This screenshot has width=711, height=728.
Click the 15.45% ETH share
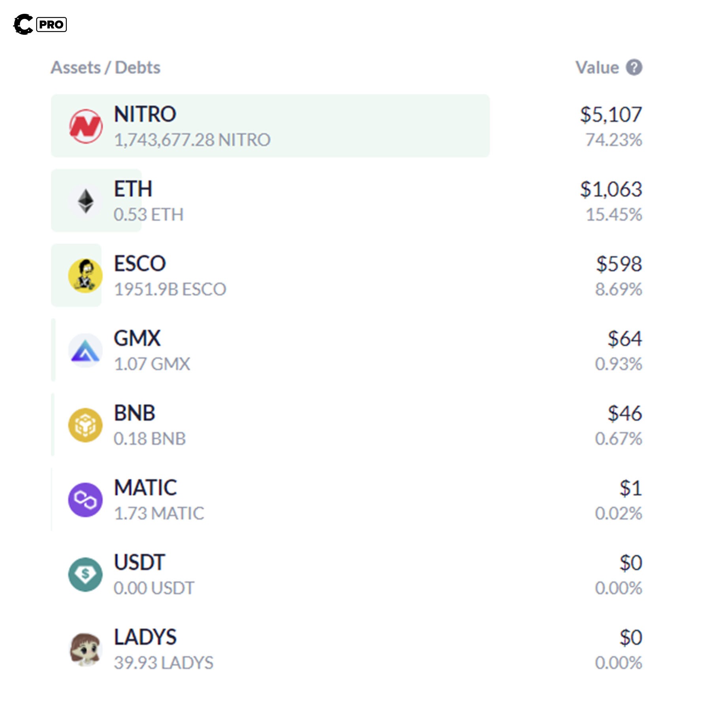click(613, 214)
